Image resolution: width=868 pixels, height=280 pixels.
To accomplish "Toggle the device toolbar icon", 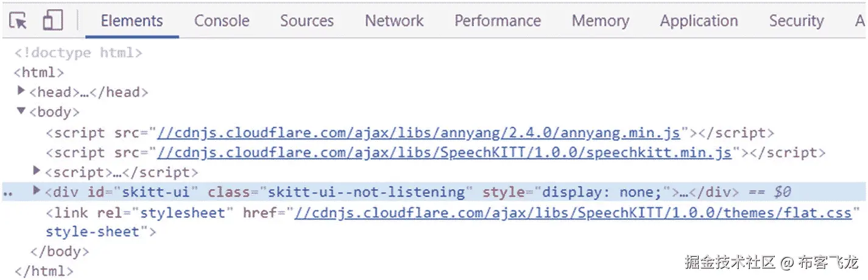I will pos(53,21).
